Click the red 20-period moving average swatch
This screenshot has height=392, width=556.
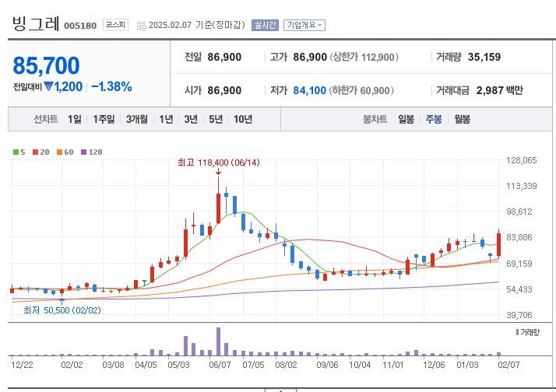(35, 152)
